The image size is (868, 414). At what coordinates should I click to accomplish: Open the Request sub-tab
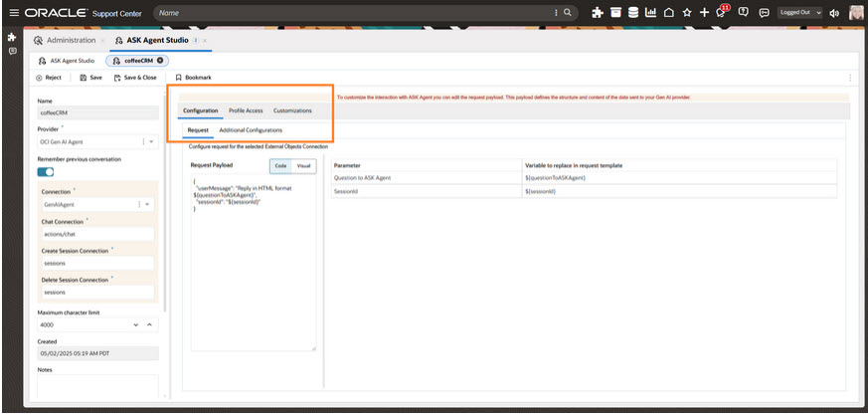coord(198,130)
